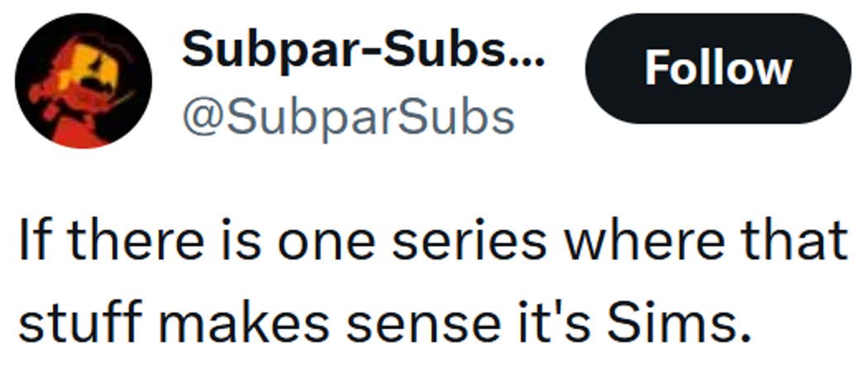868x367 pixels.
Task: Click "Subpar" in the bold display name
Action: pos(254,51)
